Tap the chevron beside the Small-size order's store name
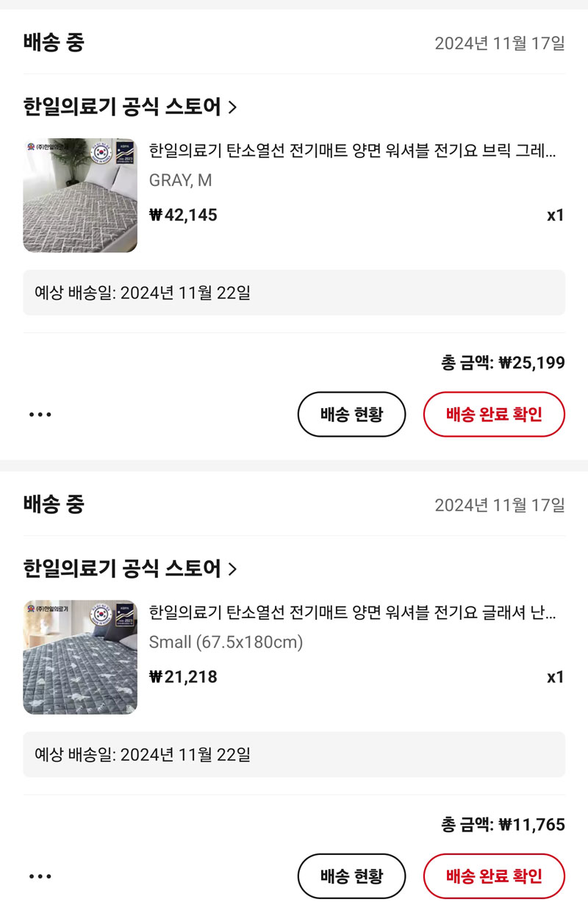The height and width of the screenshot is (916, 588). click(x=232, y=569)
